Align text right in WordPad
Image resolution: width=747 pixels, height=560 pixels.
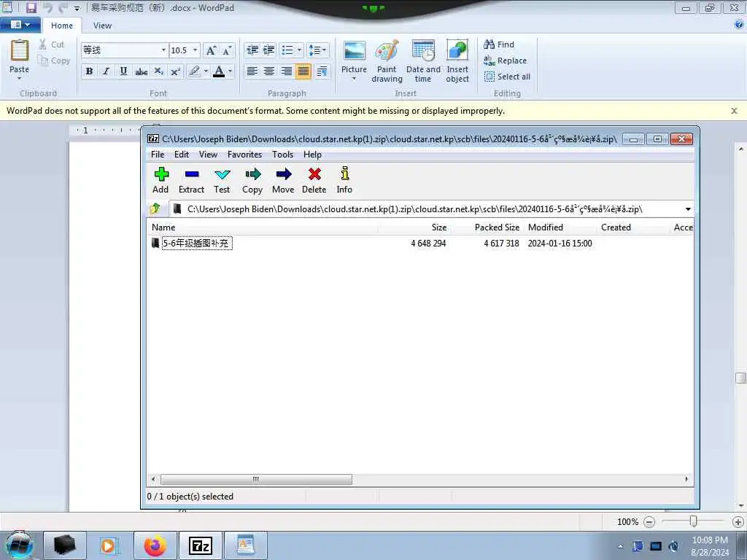point(286,71)
